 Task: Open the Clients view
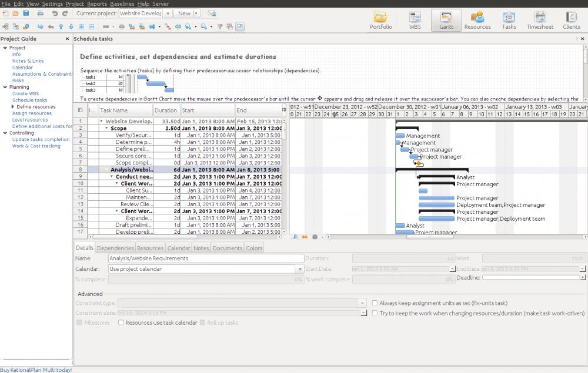click(571, 19)
